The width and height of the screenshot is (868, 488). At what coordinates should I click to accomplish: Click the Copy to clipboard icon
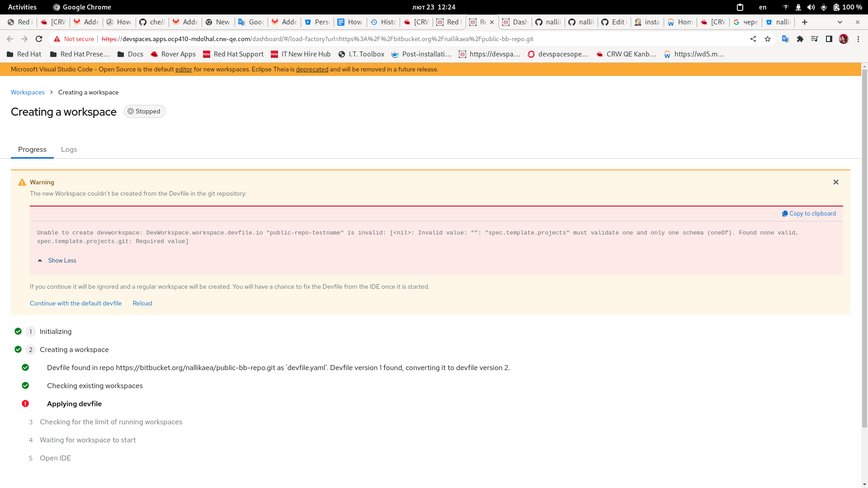click(785, 214)
